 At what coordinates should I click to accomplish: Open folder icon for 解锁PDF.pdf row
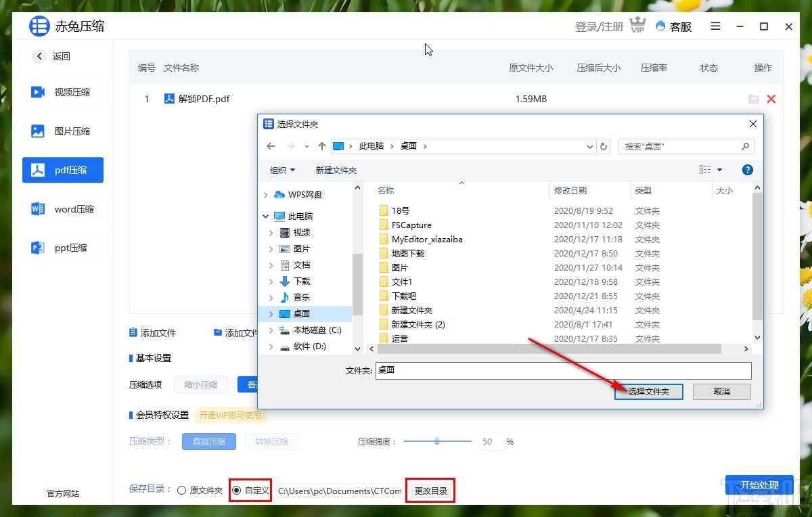pos(754,99)
